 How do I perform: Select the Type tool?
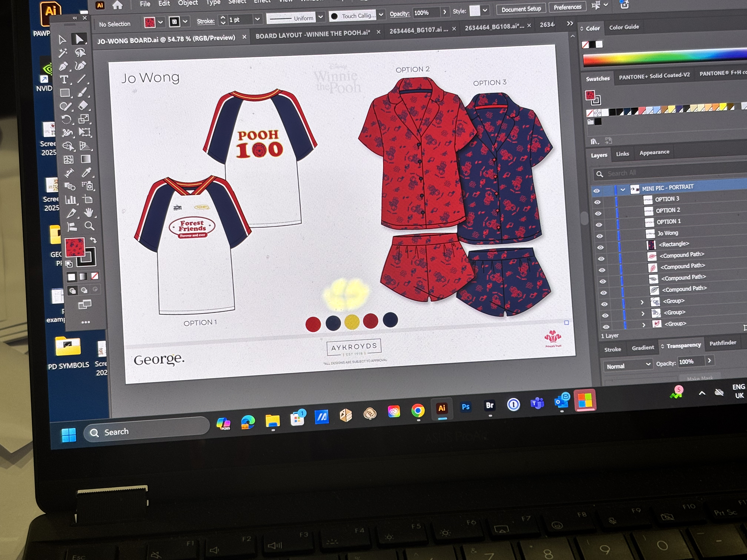[64, 80]
